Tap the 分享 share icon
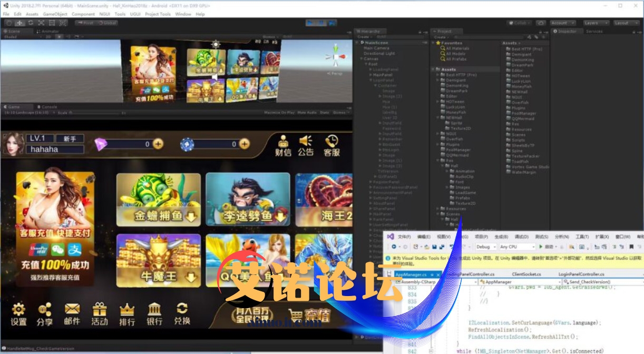The width and height of the screenshot is (644, 354). click(x=45, y=314)
